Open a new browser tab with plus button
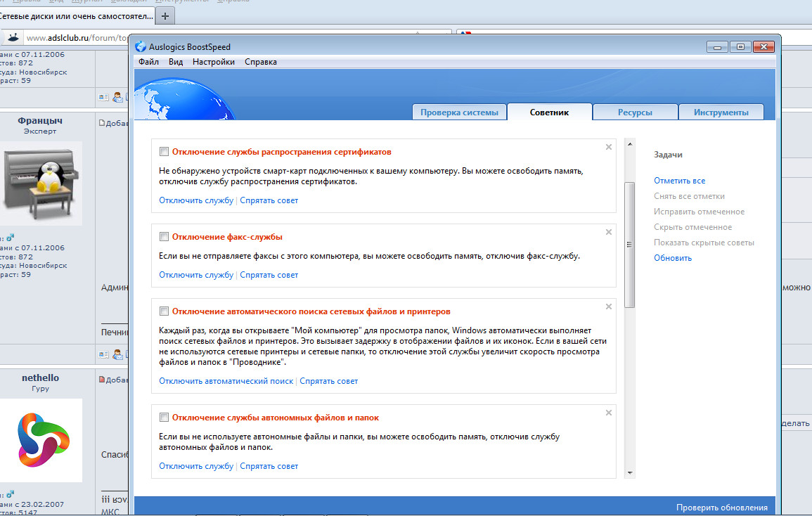Screen dimensions: 812x516 pos(165,15)
